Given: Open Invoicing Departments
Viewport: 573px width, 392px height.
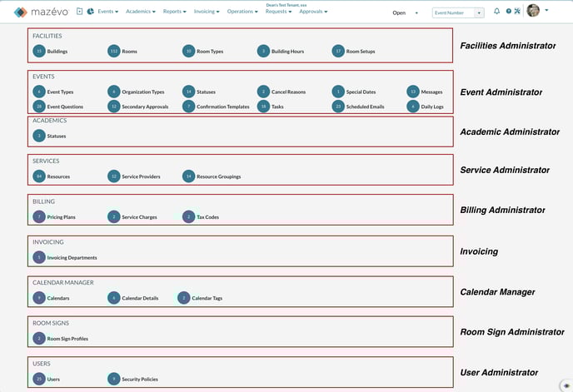Looking at the screenshot, I should coord(72,258).
